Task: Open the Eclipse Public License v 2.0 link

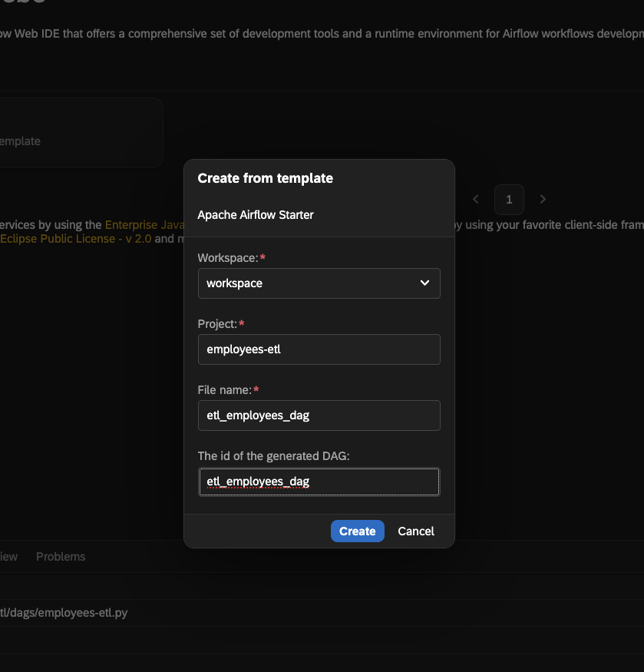Action: coord(75,239)
